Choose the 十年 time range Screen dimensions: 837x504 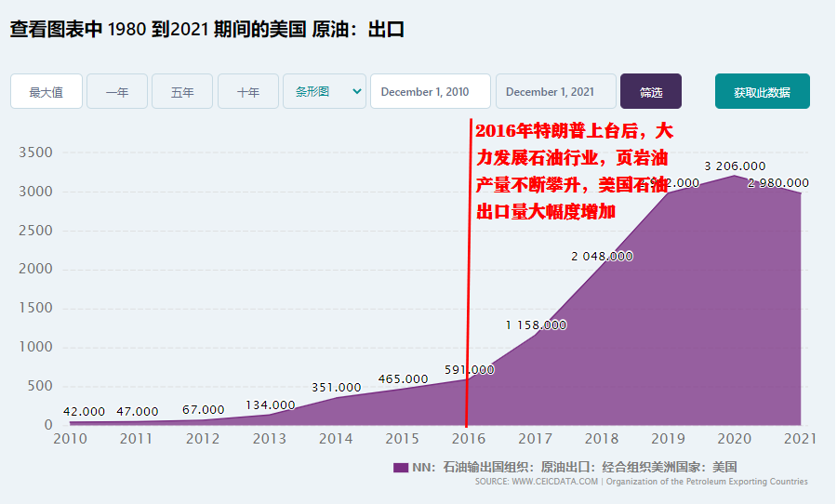248,92
